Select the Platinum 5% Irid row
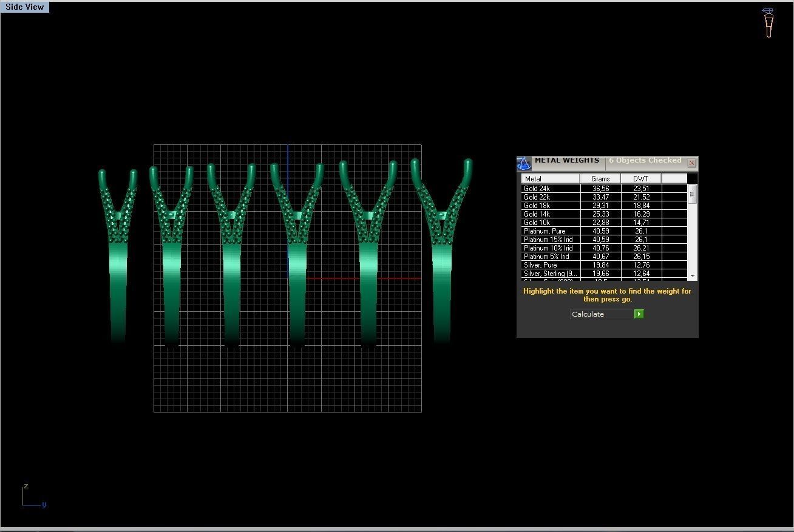The image size is (794, 532). (604, 257)
